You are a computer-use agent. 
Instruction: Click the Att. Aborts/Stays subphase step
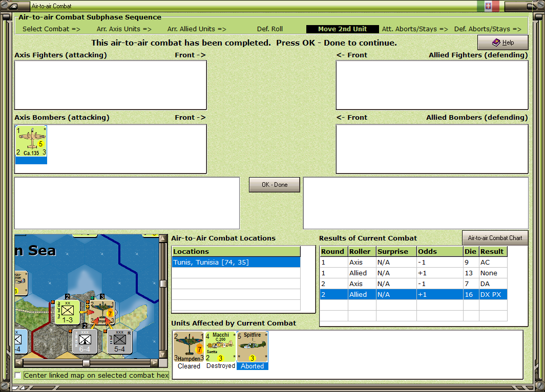pos(415,29)
